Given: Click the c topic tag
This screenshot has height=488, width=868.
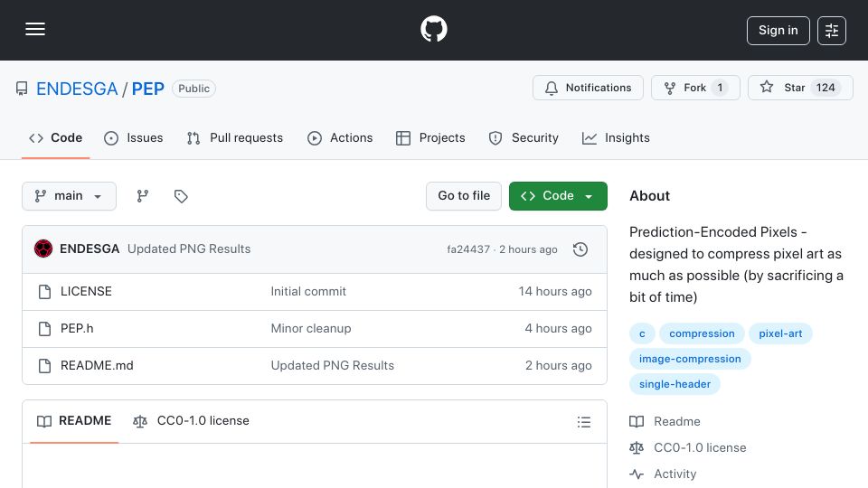Looking at the screenshot, I should [x=642, y=333].
